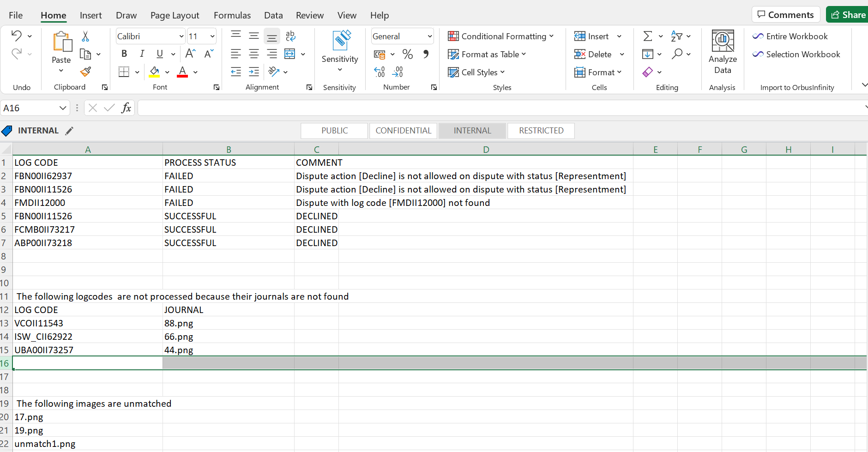Click the Cut scissors icon
The image size is (868, 452).
point(85,36)
